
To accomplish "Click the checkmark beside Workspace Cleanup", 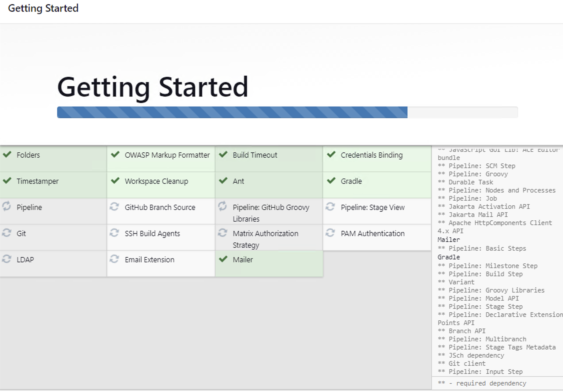I will coord(115,181).
